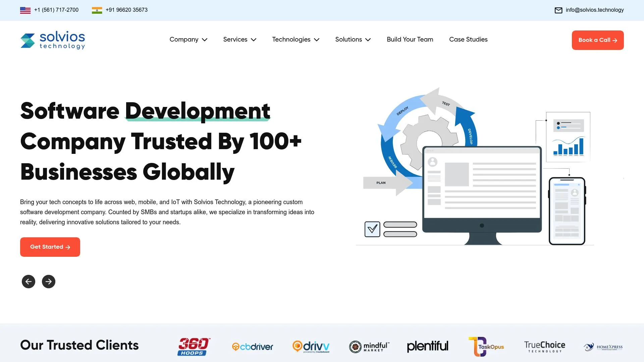Viewport: 644px width, 362px height.
Task: Click the Solvios Technology logo
Action: click(53, 40)
